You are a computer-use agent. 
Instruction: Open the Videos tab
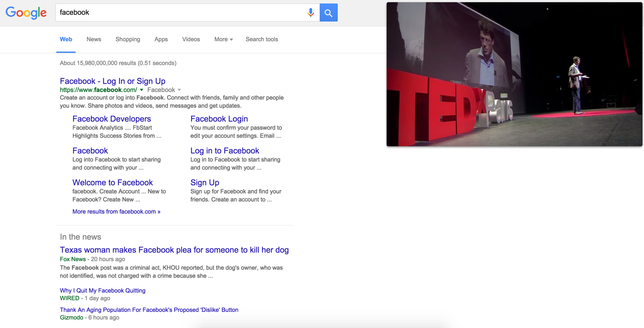[191, 39]
